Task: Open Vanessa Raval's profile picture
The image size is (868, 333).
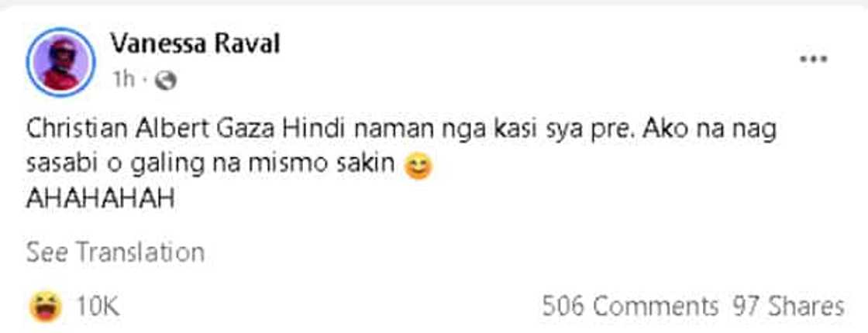Action: 61,62
